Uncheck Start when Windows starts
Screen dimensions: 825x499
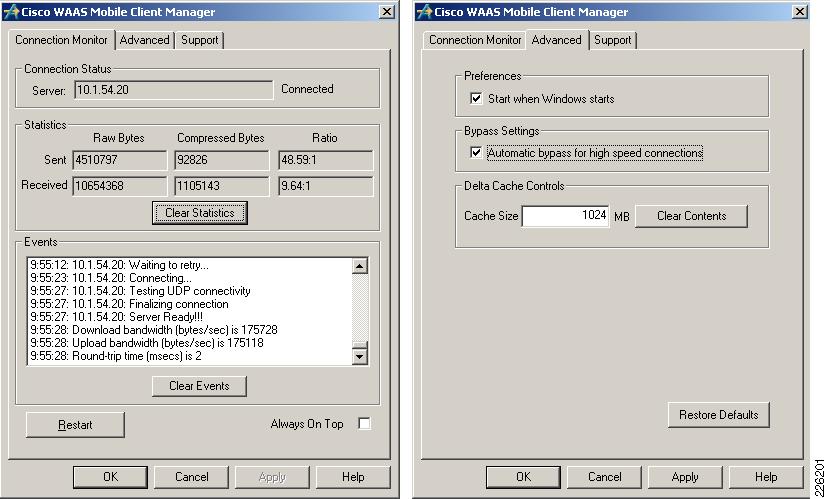click(x=476, y=98)
